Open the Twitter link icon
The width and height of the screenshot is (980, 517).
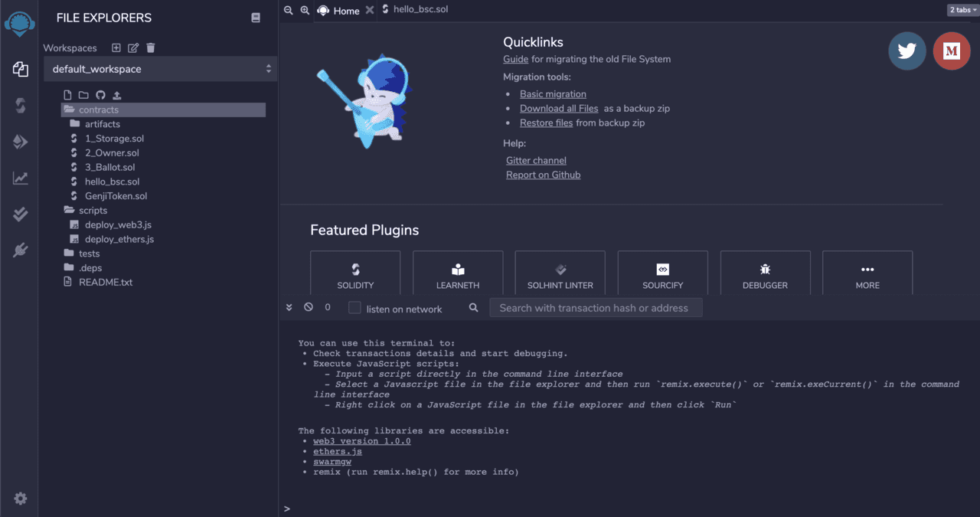click(x=906, y=51)
